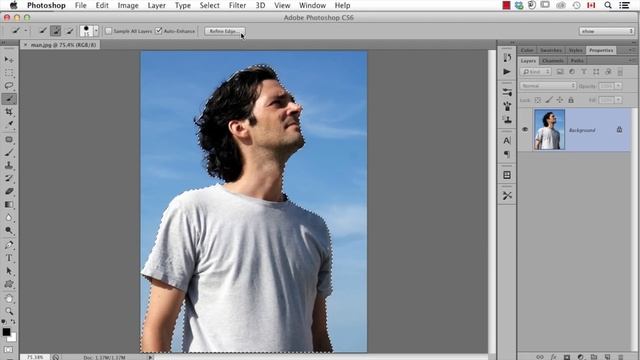Open the Apple menu
The height and width of the screenshot is (360, 640).
(13, 5)
